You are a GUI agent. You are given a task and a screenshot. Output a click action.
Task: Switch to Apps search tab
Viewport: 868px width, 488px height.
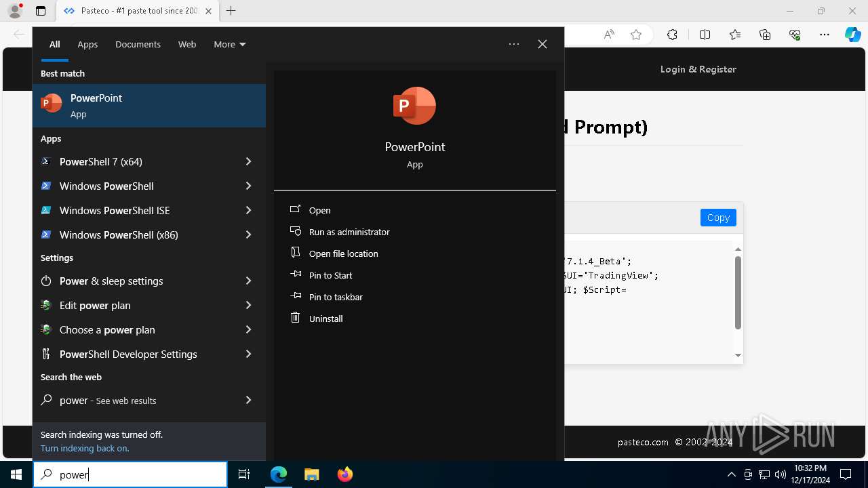coord(87,44)
